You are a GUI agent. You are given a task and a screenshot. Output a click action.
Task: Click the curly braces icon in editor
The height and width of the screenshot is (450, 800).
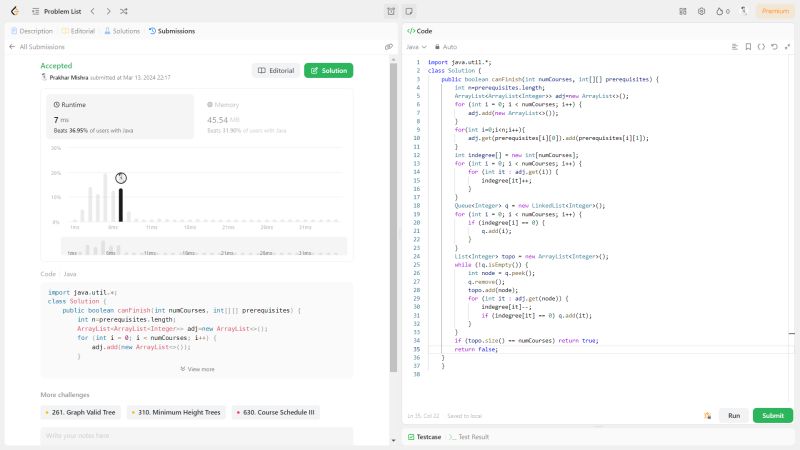point(761,47)
